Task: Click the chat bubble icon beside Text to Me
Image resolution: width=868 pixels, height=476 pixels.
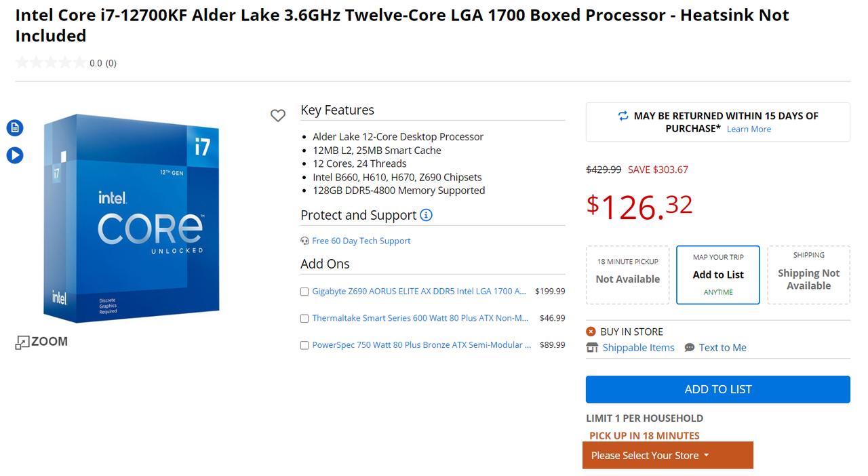Action: point(690,347)
